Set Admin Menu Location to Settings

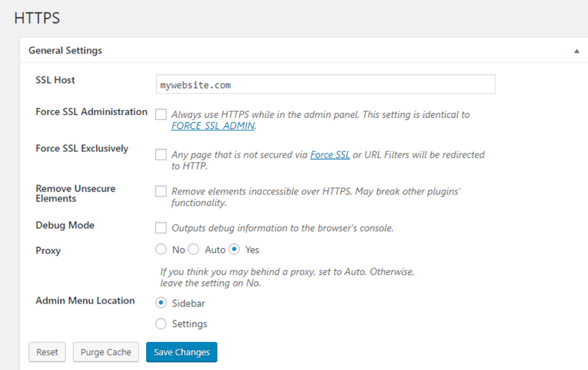(161, 323)
